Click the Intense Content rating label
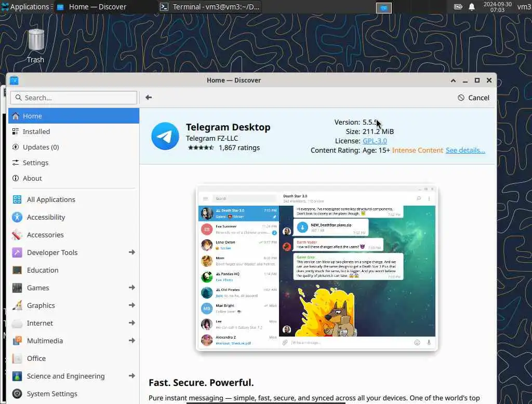 click(417, 150)
